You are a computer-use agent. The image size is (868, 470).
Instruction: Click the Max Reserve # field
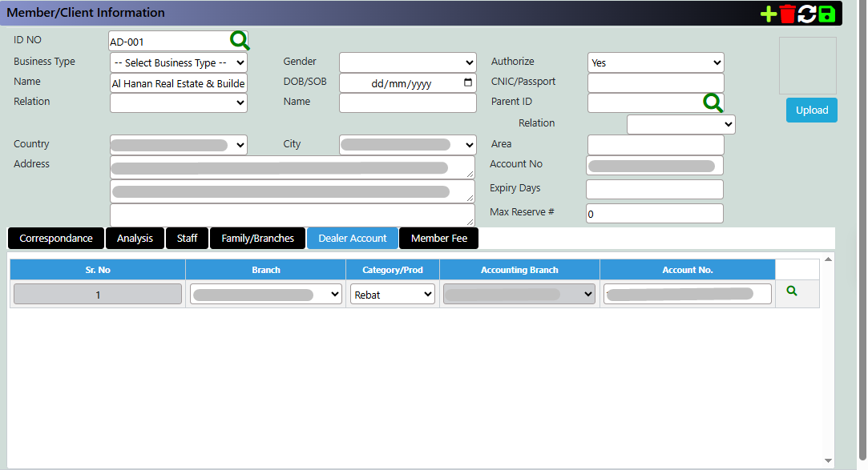point(654,214)
